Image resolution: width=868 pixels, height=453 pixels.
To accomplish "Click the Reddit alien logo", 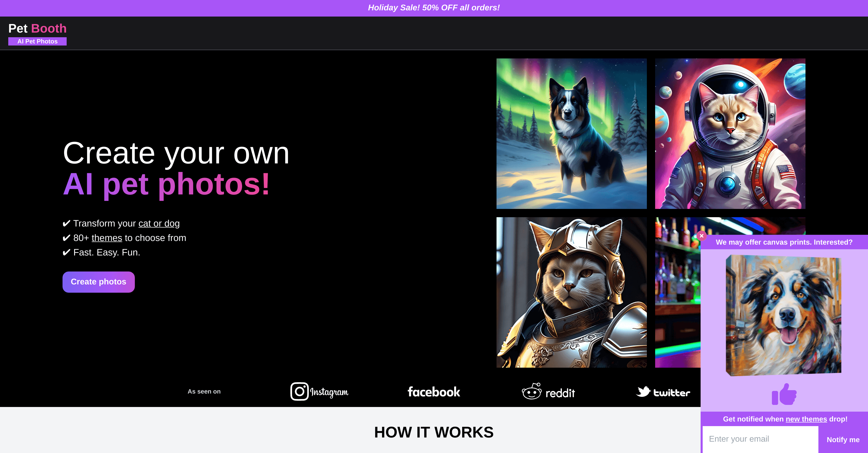I will [531, 392].
